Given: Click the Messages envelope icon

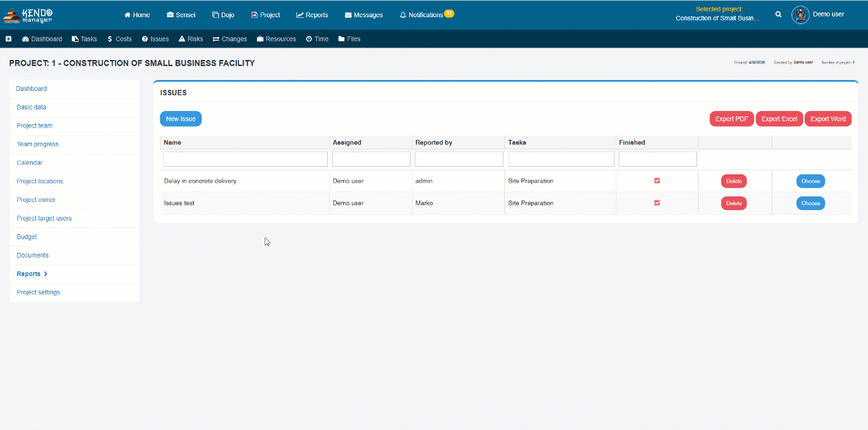Looking at the screenshot, I should point(349,15).
